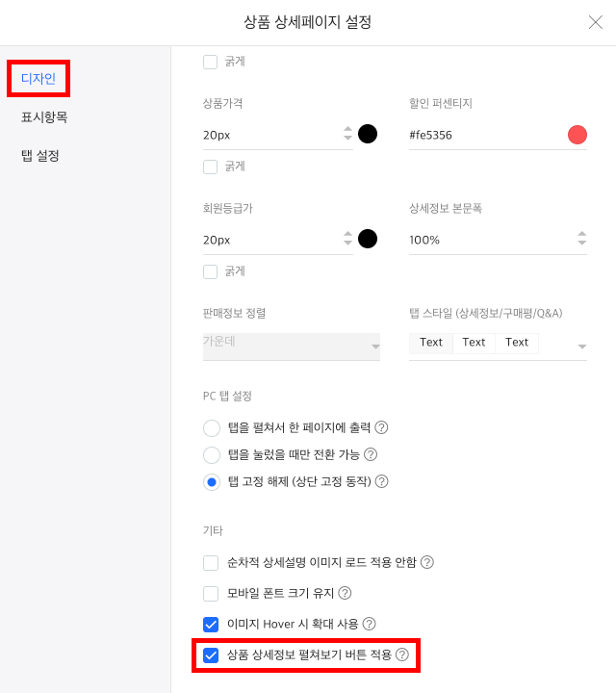Viewport: 616px width, 693px height.
Task: Open help for 이미지 Hover 시 확대 사용
Action: (x=369, y=624)
